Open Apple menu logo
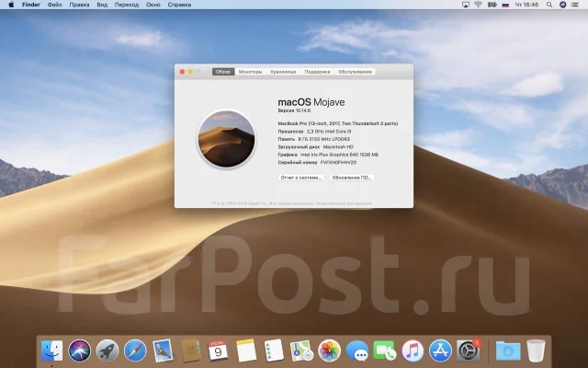Screen dimensions: 588x368 11,5
